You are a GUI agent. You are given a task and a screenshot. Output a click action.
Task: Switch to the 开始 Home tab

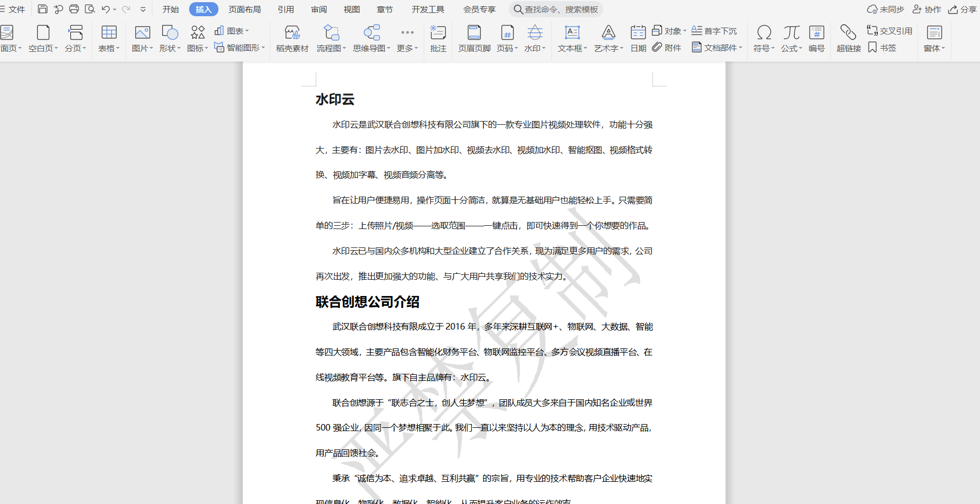coord(171,9)
